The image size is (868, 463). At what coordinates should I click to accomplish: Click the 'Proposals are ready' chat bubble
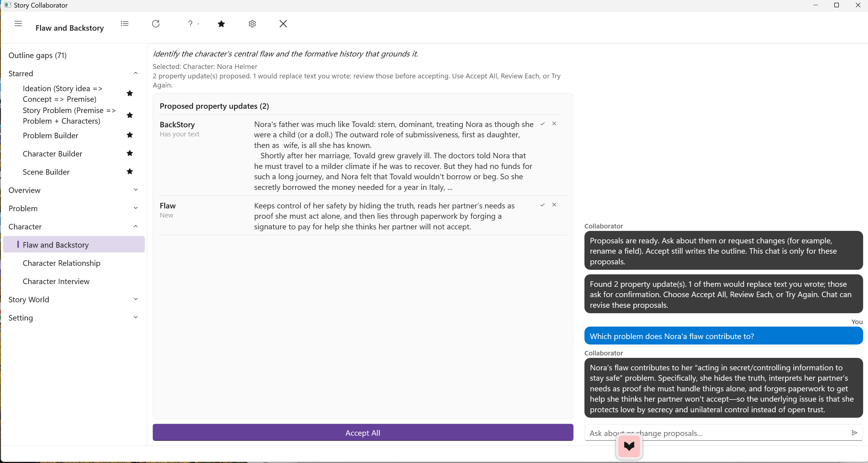[x=723, y=251]
